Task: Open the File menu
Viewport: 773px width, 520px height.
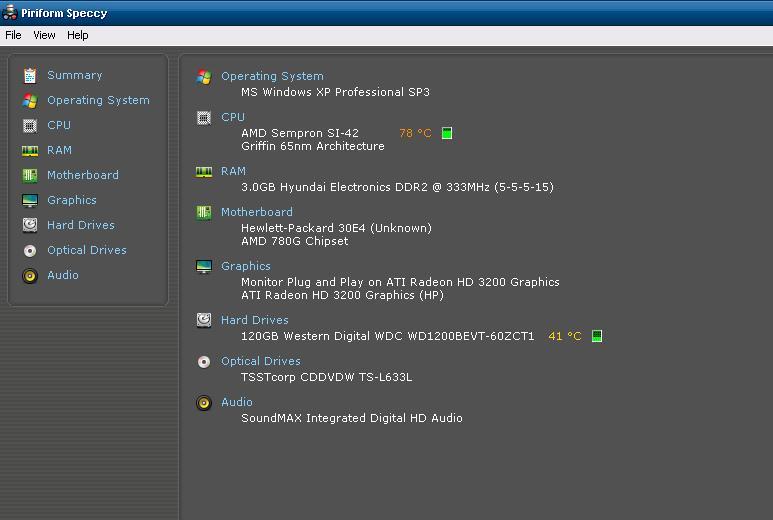Action: [13, 35]
